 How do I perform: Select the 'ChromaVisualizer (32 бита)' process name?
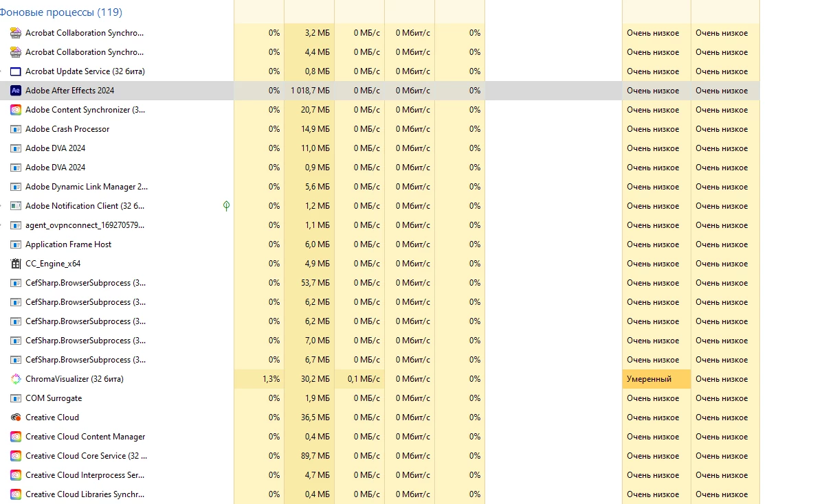click(74, 379)
